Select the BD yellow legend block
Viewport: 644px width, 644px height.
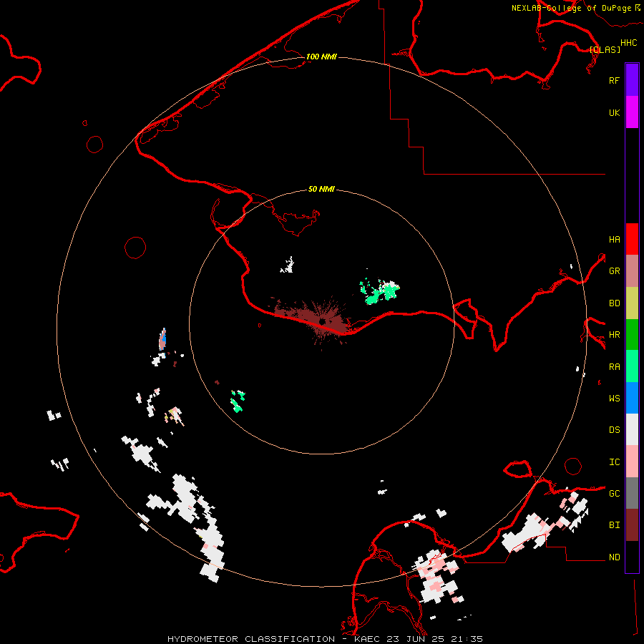(x=632, y=303)
